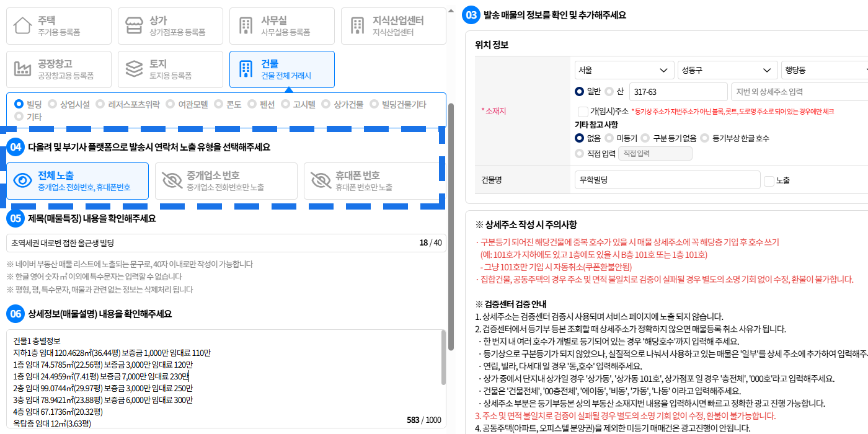
Task: Click the 무학빌딩 building name field
Action: 666,180
